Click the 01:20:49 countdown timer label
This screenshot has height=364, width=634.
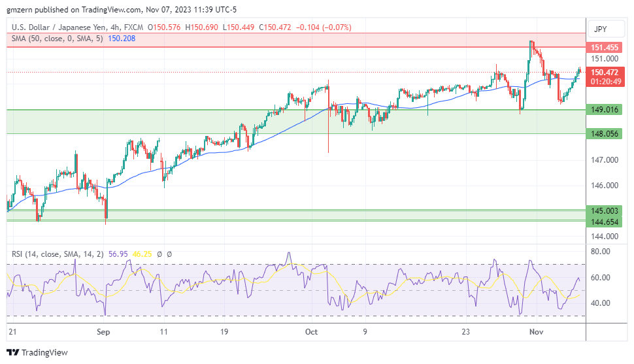[606, 82]
